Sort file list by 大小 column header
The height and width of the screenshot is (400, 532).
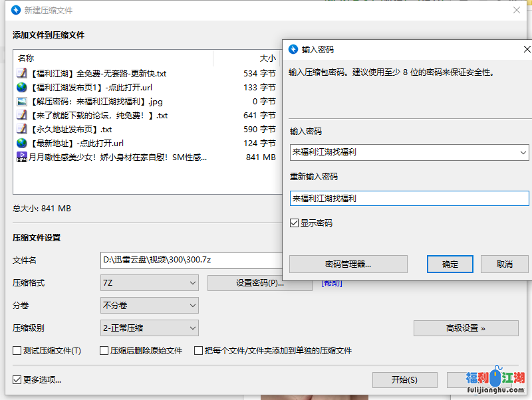267,58
